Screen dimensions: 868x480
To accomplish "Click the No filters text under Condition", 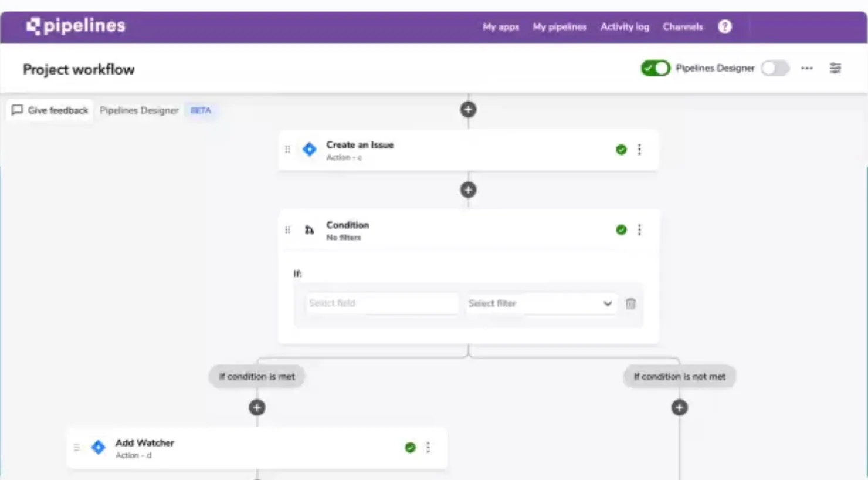I will tap(344, 238).
